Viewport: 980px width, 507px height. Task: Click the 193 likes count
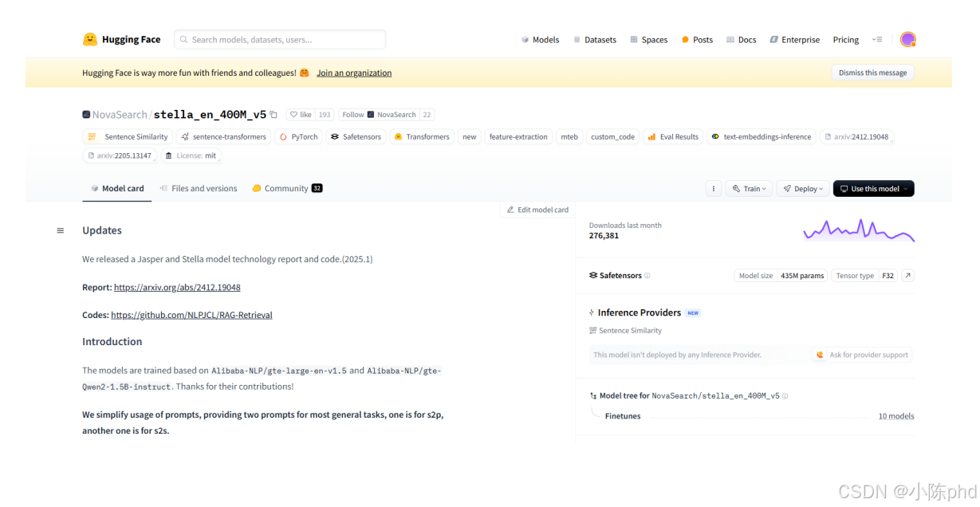[x=325, y=115]
